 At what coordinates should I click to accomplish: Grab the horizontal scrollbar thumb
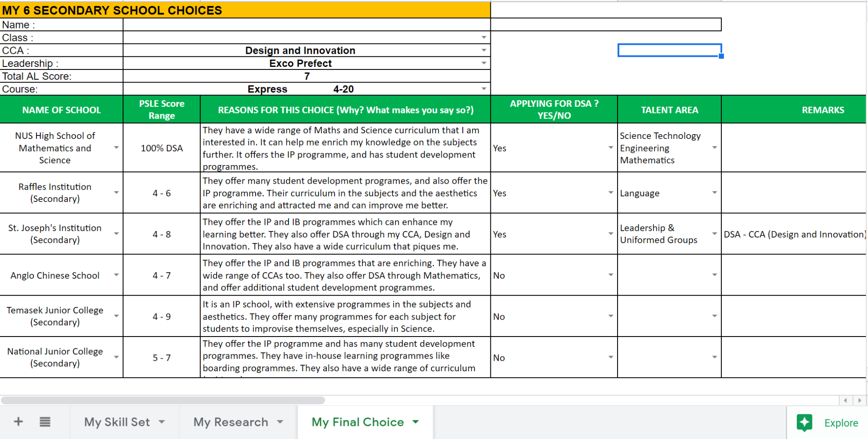(163, 400)
